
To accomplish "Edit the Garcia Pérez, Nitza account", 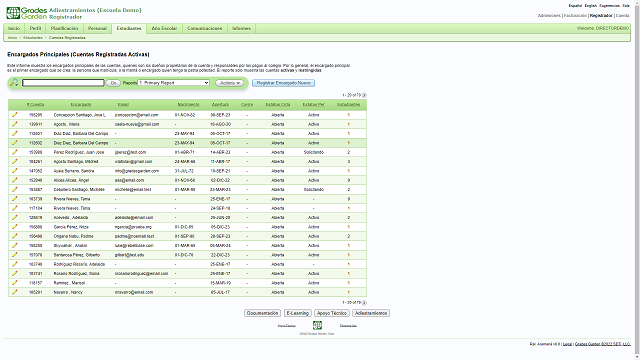I will [x=15, y=227].
